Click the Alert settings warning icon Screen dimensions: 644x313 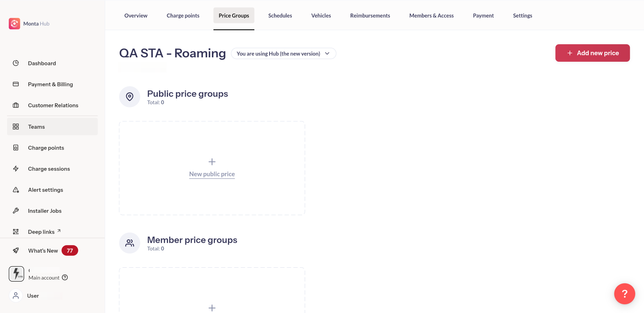coord(16,190)
